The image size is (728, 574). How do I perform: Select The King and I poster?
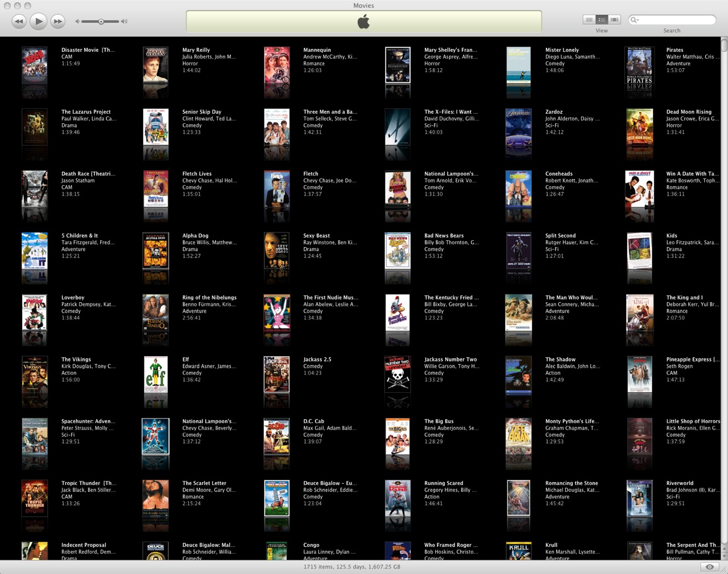(x=639, y=313)
